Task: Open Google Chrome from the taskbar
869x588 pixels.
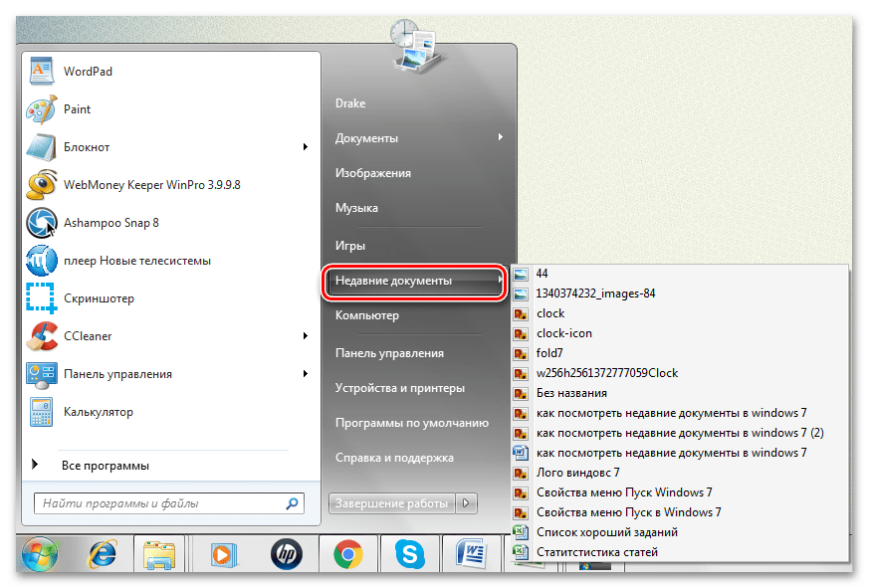Action: pos(347,554)
